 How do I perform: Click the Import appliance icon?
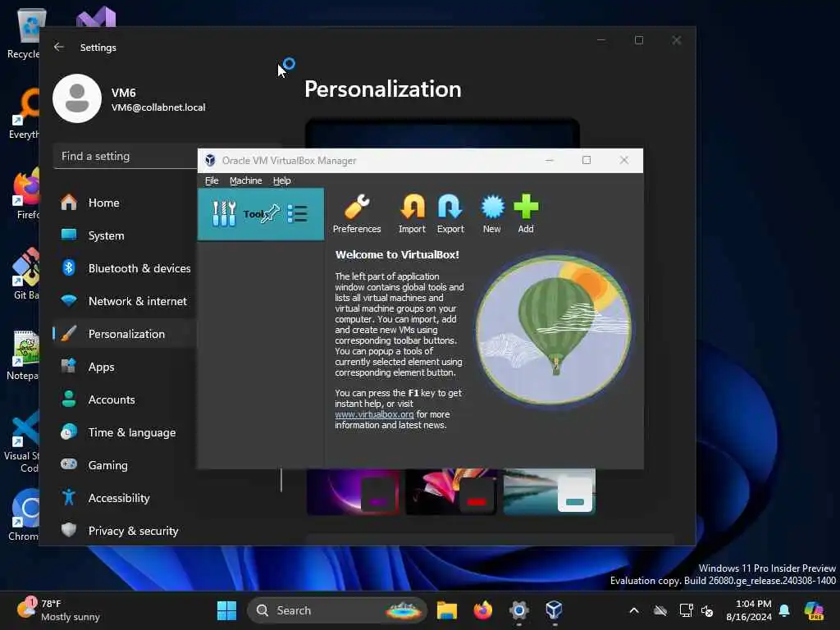(x=412, y=214)
